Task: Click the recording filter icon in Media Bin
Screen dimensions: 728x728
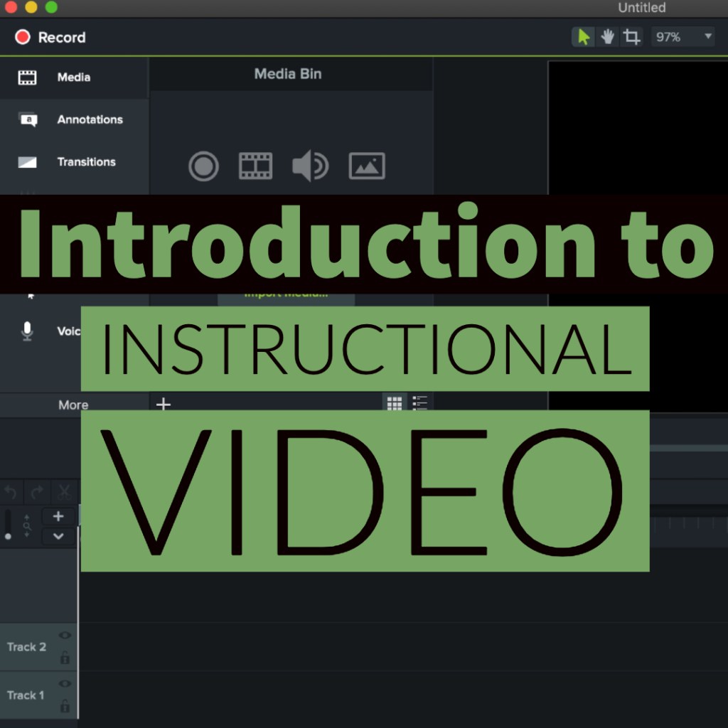Action: (203, 166)
